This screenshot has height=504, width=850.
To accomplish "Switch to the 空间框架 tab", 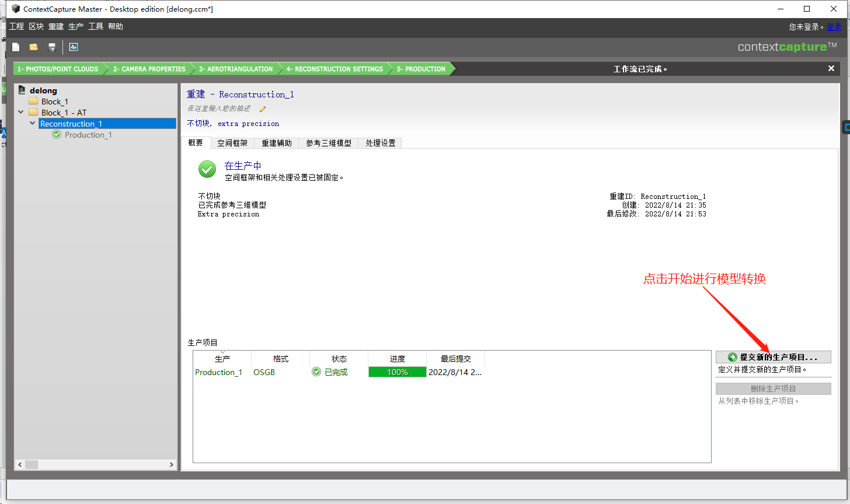I will [x=232, y=143].
